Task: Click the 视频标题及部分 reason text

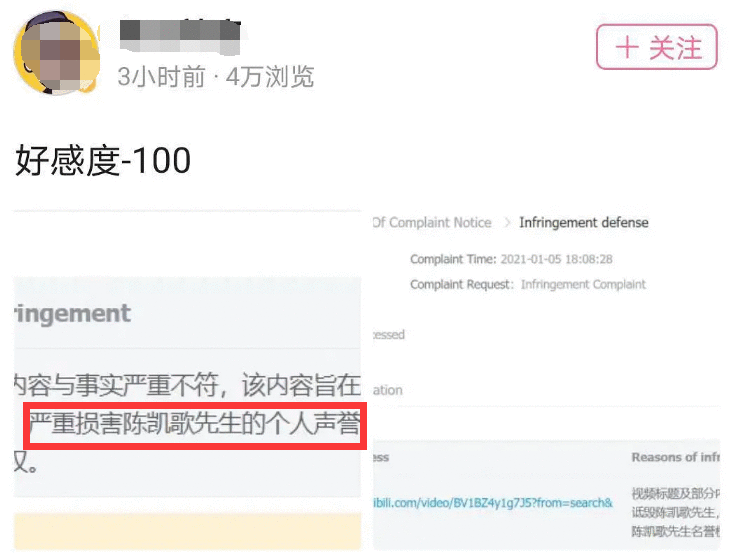Action: point(676,493)
